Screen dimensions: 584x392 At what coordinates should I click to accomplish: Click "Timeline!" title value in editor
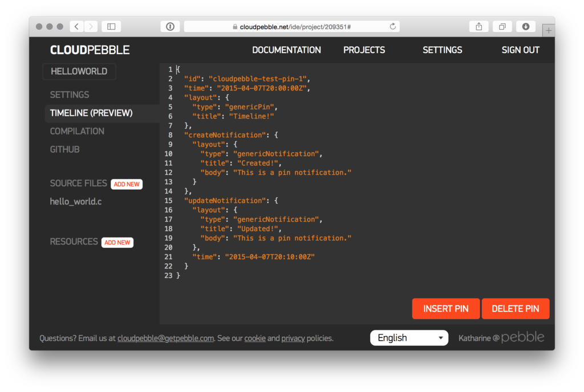(x=252, y=116)
